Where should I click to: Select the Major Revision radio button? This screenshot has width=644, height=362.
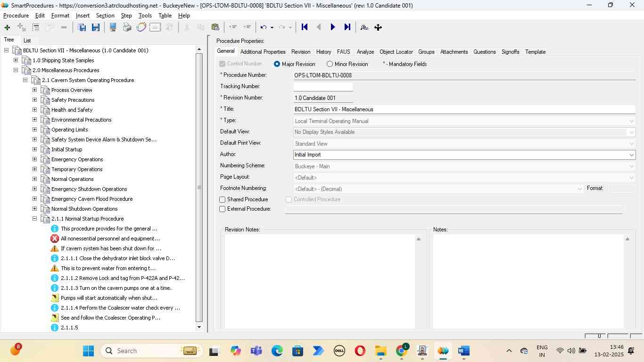pyautogui.click(x=277, y=64)
